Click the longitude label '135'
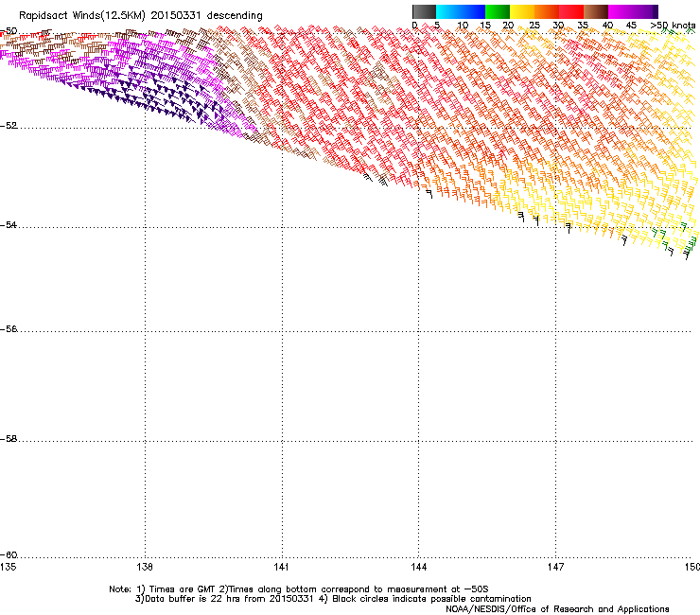This screenshot has height=615, width=700. (9, 567)
